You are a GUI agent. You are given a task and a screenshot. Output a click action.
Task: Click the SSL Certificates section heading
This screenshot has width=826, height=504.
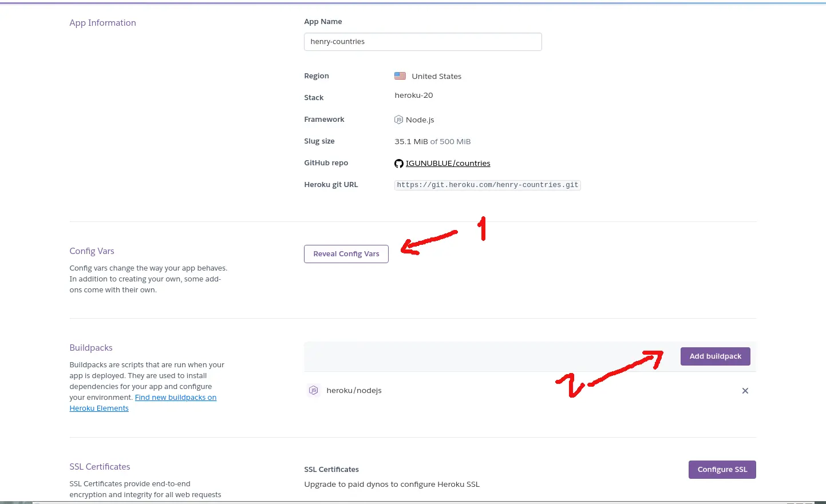(100, 467)
